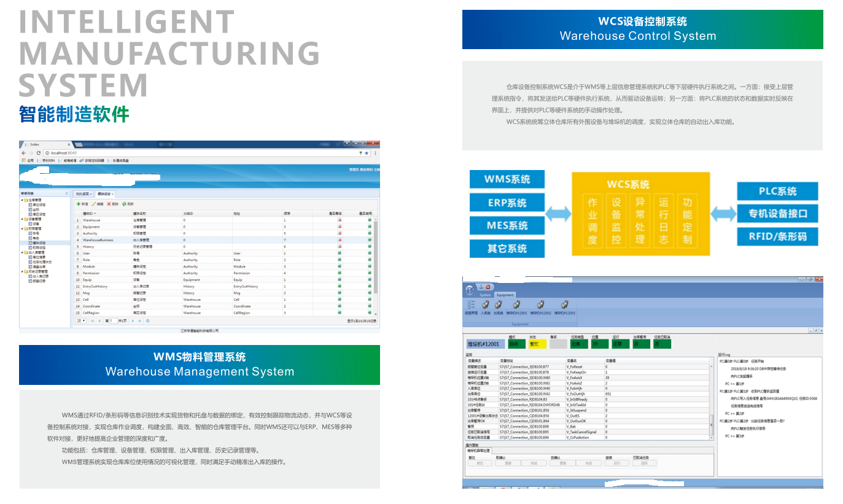This screenshot has width=843, height=504.
Task: Select the Equipment ribbon tab in WCS
Action: click(505, 295)
